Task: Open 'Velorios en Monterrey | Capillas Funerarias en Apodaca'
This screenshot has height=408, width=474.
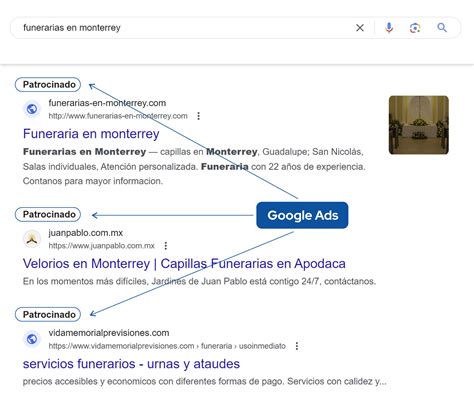Action: click(184, 264)
